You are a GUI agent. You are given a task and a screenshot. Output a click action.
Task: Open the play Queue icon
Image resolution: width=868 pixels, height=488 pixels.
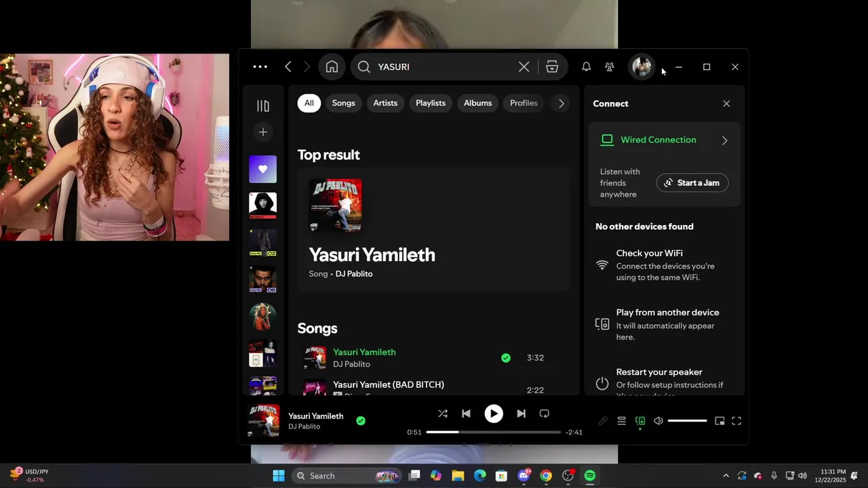(x=621, y=421)
